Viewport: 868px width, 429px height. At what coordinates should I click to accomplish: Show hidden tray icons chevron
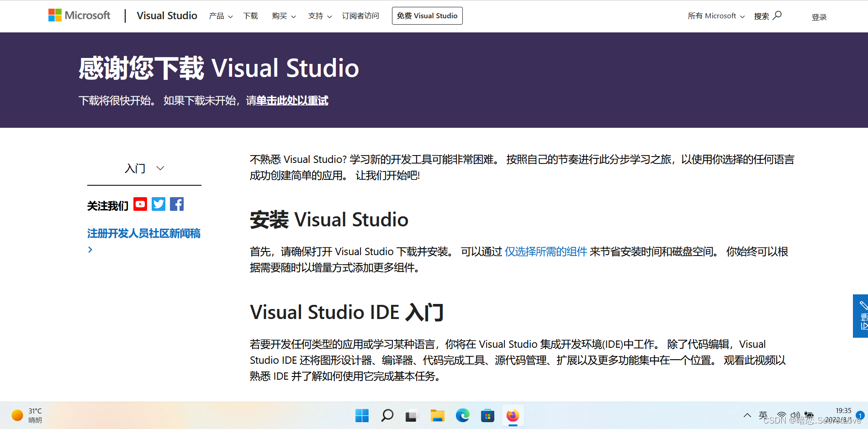[x=747, y=415]
